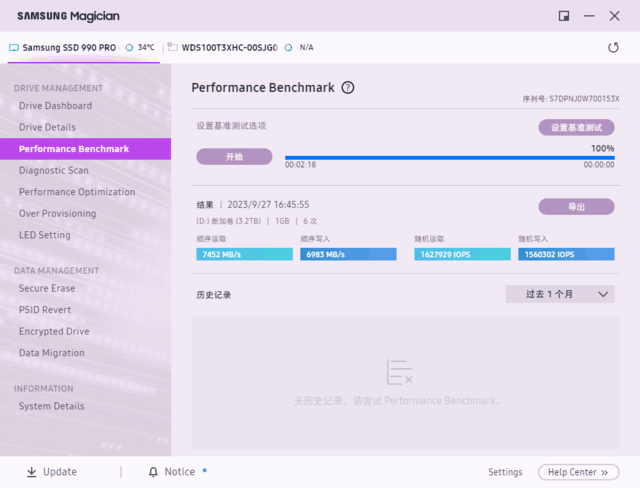Click the Notice bell icon

point(153,472)
